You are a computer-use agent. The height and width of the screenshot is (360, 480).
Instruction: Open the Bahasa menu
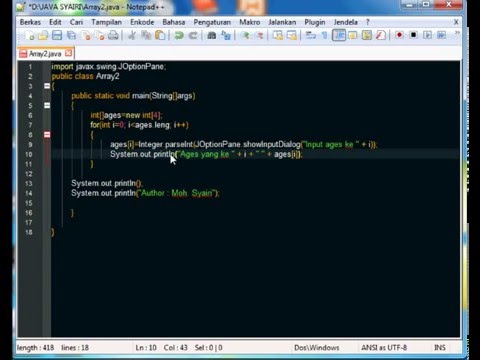pyautogui.click(x=174, y=22)
